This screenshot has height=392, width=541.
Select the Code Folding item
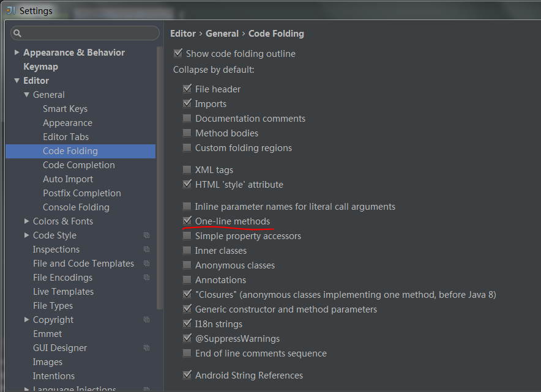pyautogui.click(x=80, y=151)
